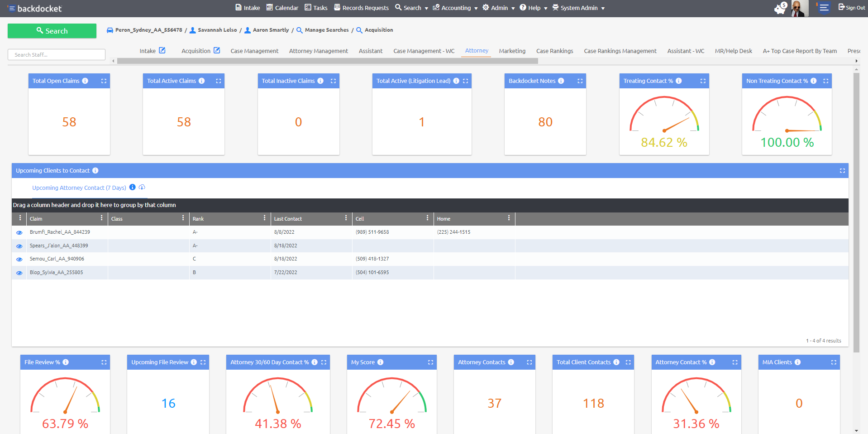Viewport: 868px width, 434px height.
Task: Select the Case Rankings tab
Action: point(554,51)
